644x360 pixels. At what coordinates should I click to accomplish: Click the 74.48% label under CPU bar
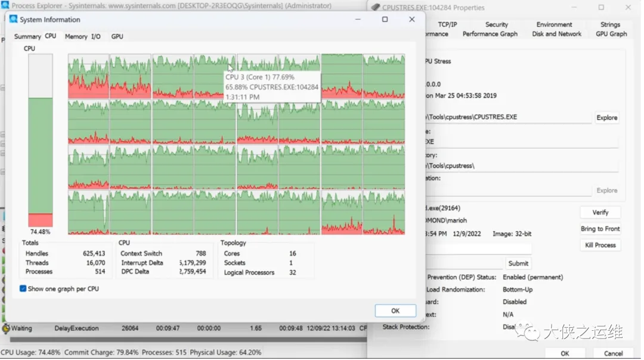pos(41,232)
